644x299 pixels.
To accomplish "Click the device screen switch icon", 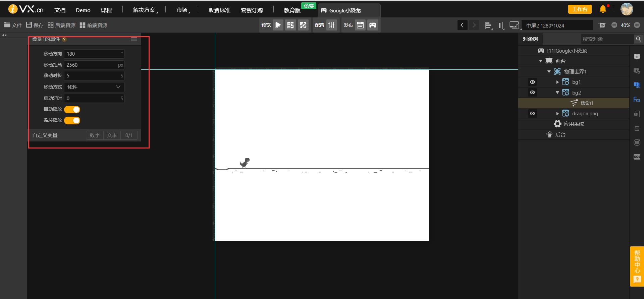I will [x=514, y=25].
